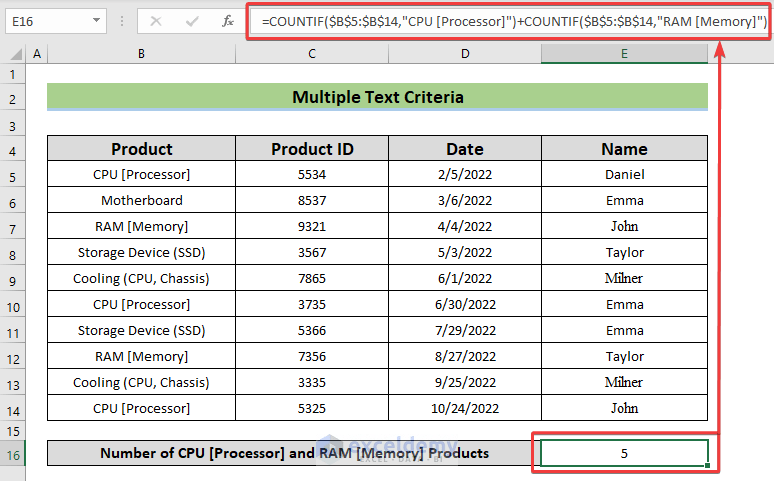774x481 pixels.
Task: Click the Name Box showing E16
Action: 56,21
